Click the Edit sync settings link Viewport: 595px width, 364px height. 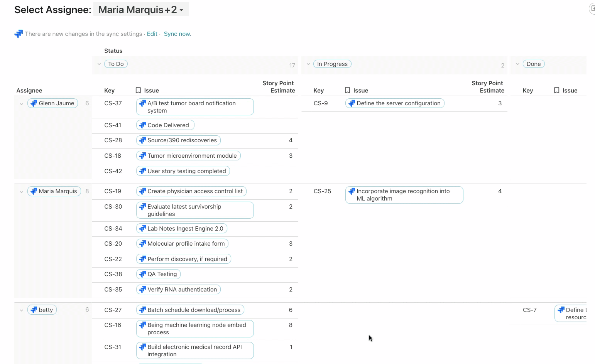pos(152,34)
